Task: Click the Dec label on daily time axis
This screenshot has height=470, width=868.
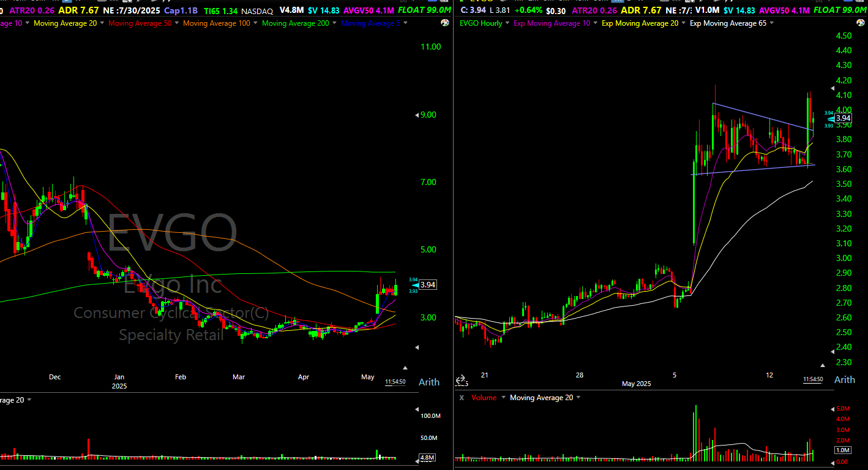Action: [55, 377]
